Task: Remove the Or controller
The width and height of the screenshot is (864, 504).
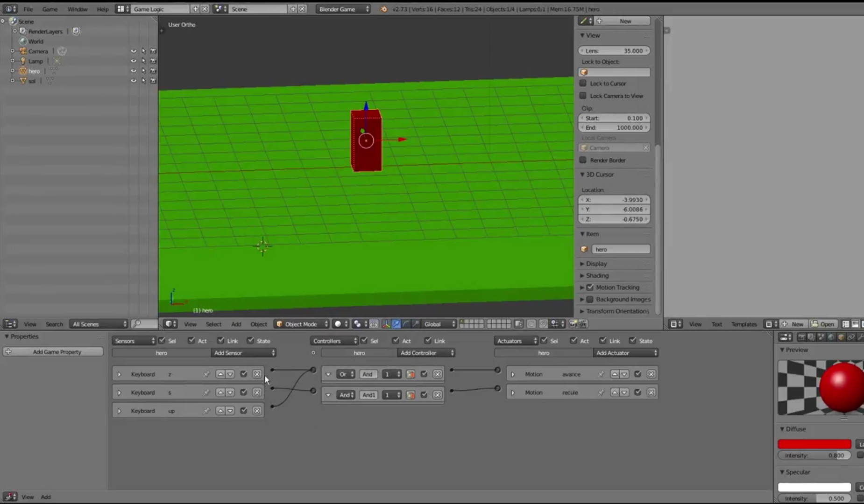Action: point(437,374)
